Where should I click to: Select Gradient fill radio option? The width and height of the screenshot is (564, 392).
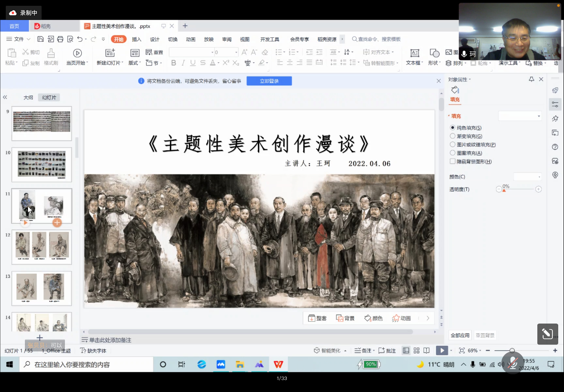pyautogui.click(x=453, y=136)
